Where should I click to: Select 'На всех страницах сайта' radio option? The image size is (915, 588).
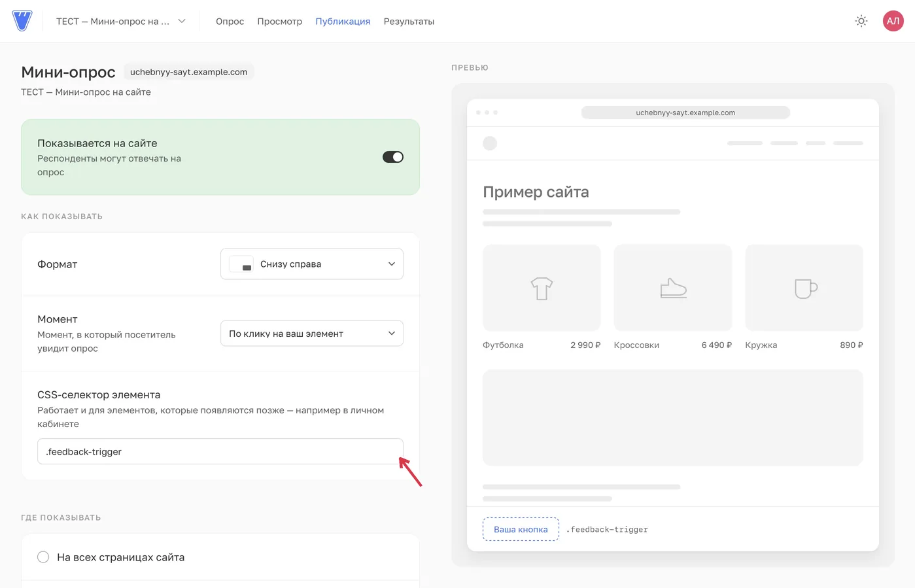[x=43, y=557]
